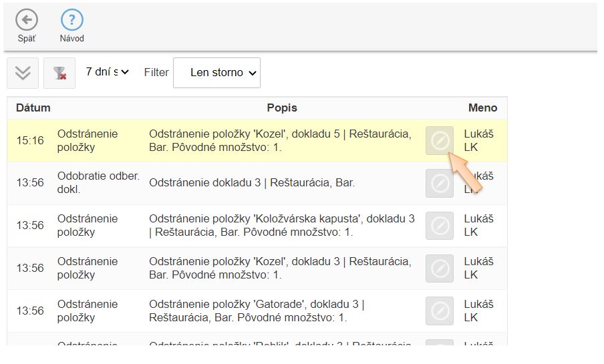Select 'Odobratie odber. dokl.' entry
The image size is (604, 364).
click(x=98, y=182)
